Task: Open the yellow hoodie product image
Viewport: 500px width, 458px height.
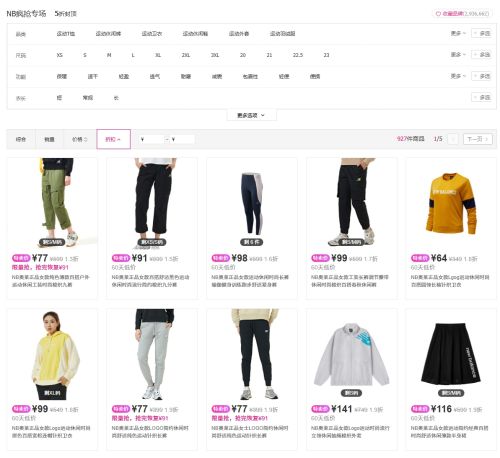Action: pos(52,354)
